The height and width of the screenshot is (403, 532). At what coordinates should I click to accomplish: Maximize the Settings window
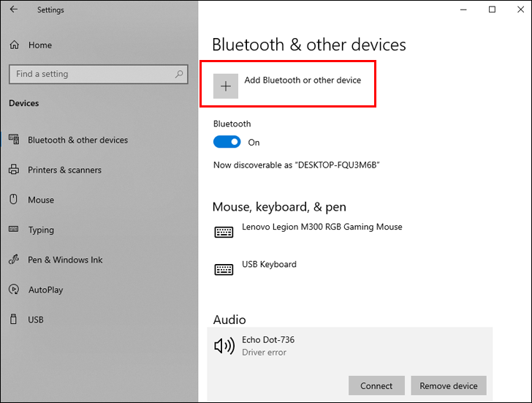(x=492, y=10)
